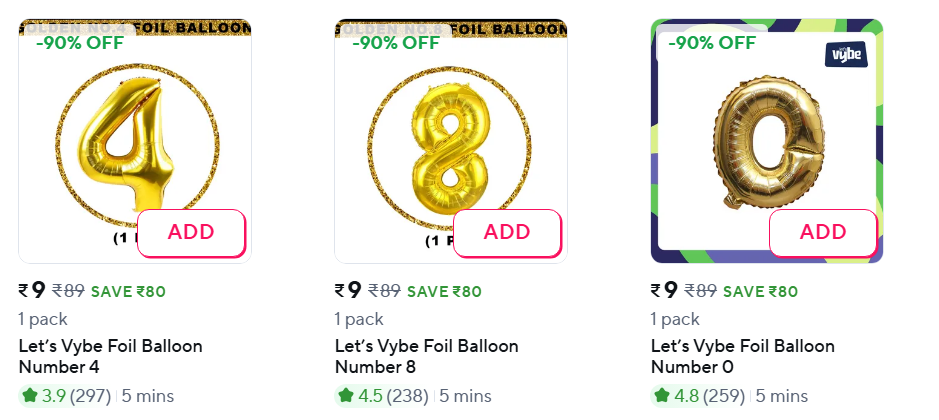Click the Vybe brand logo badge

pos(845,54)
